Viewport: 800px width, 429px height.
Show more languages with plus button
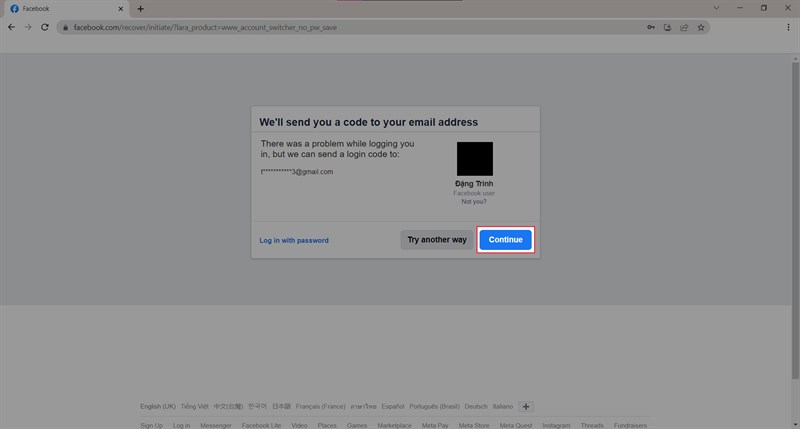point(526,407)
